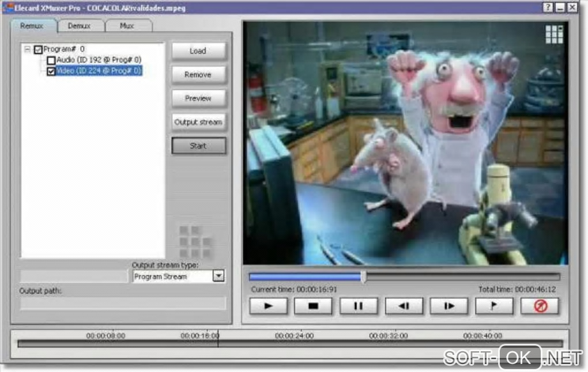The height and width of the screenshot is (372, 588).
Task: Click timeline at the 00:00:08:00 label
Action: [105, 336]
